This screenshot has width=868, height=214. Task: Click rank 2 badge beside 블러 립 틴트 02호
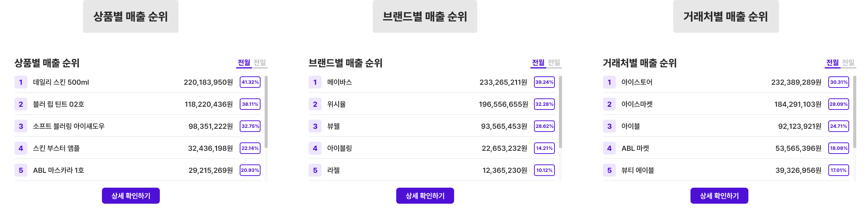pyautogui.click(x=21, y=104)
